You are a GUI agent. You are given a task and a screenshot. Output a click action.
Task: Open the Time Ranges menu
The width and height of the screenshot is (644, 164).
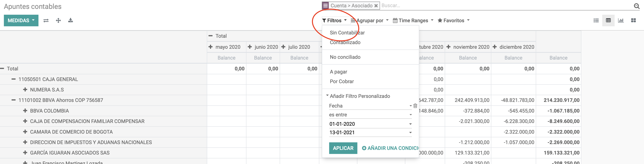coord(413,20)
